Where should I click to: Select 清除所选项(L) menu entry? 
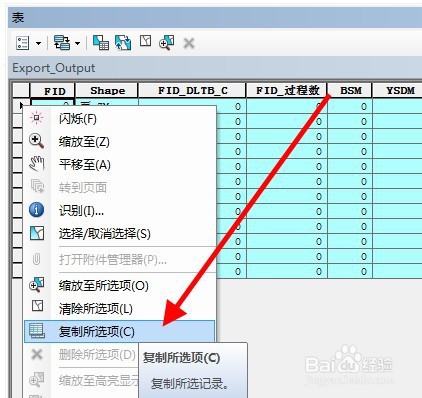(120, 309)
